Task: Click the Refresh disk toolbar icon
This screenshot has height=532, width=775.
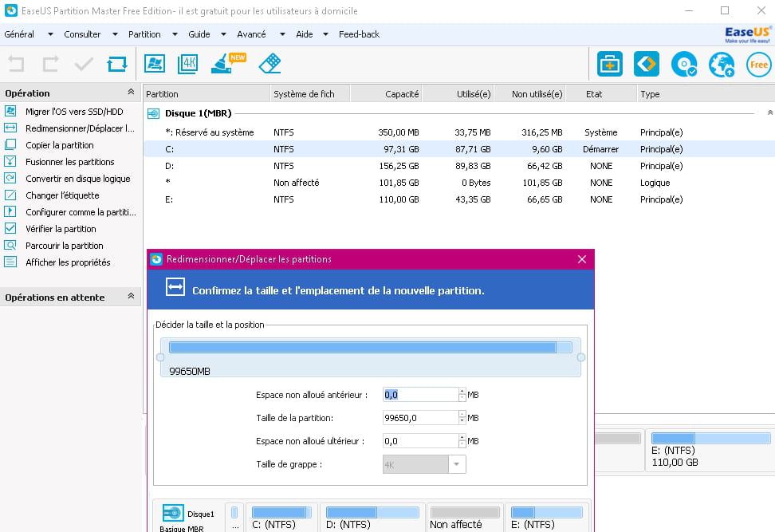Action: [116, 64]
